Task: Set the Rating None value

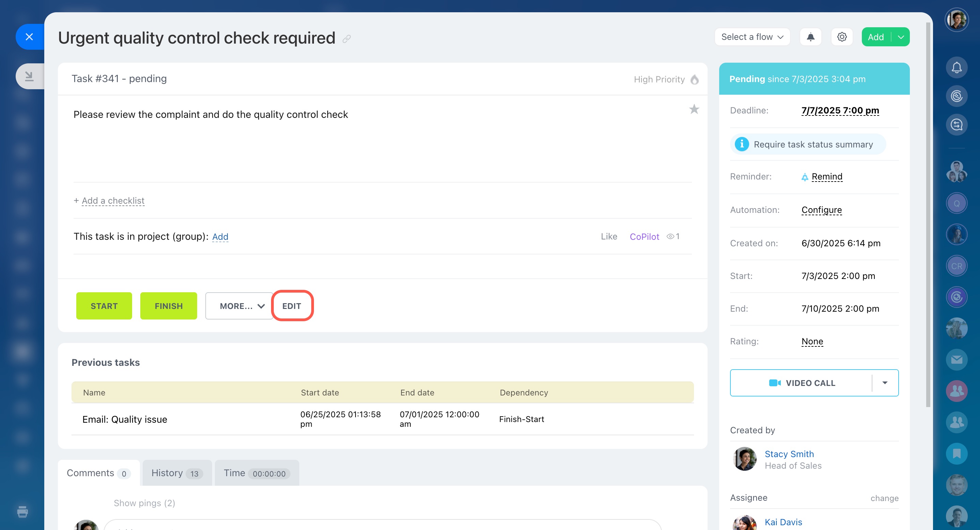Action: coord(812,341)
